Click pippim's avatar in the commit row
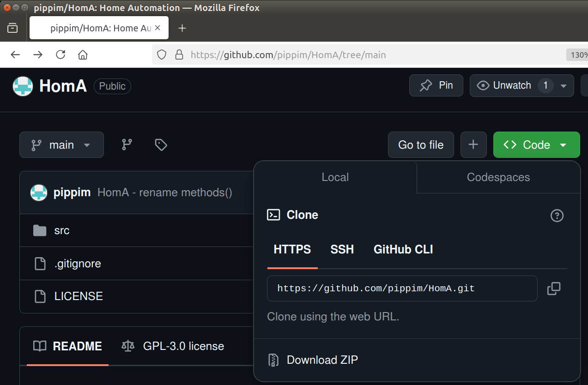Screen dimensions: 588x385 coord(39,192)
